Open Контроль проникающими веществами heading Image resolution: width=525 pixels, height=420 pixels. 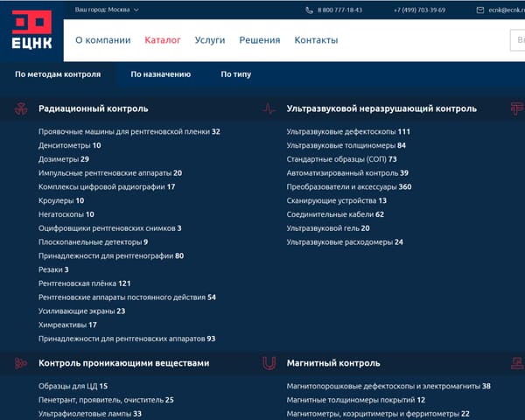(124, 363)
